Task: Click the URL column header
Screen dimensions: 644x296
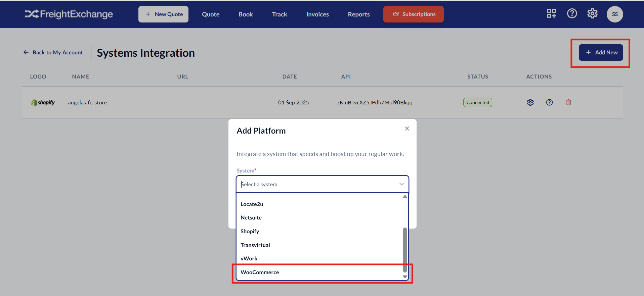Action: point(182,77)
